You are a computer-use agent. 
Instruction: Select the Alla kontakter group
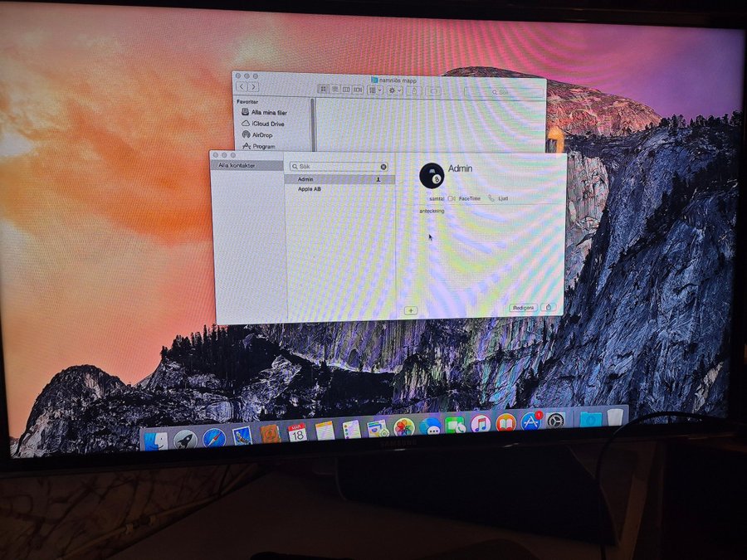[x=237, y=166]
